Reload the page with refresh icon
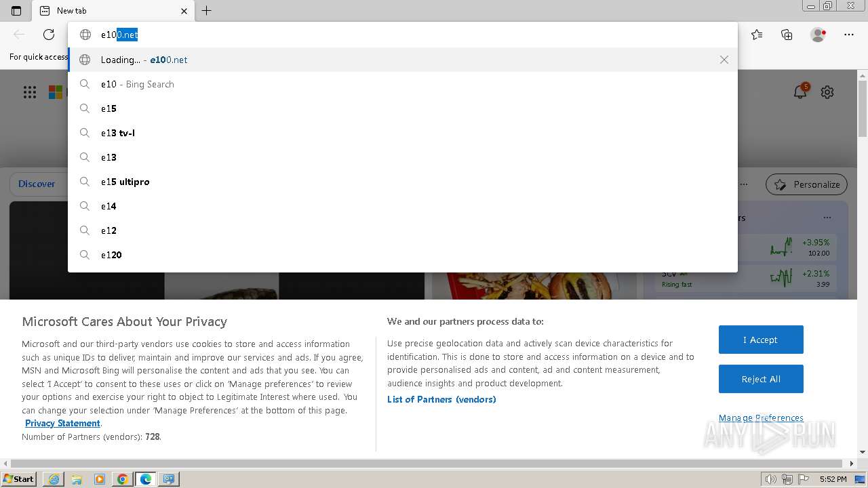 (x=49, y=35)
